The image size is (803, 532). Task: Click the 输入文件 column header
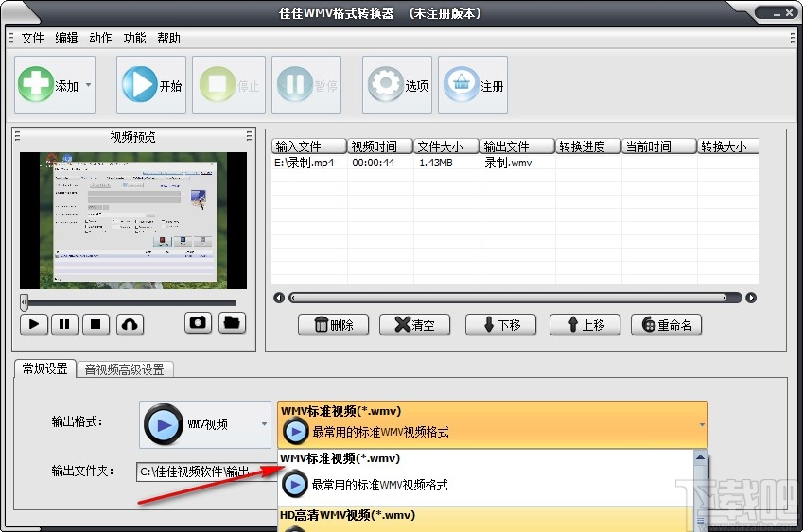(309, 146)
